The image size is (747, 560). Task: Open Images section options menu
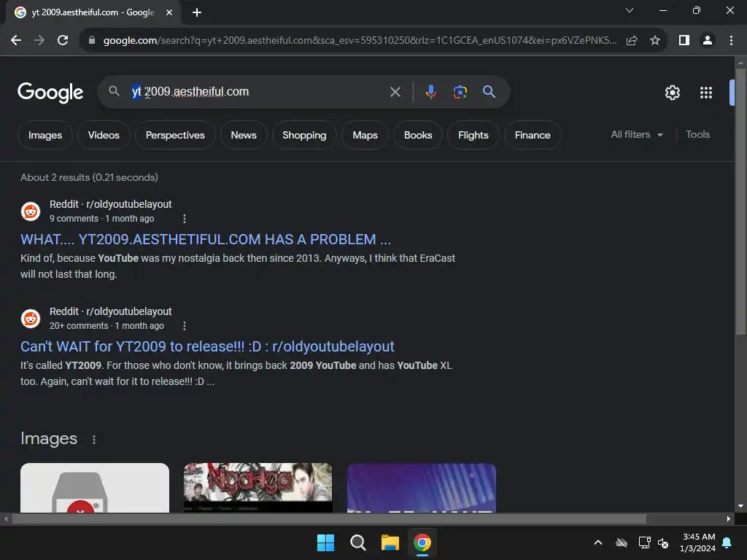[x=94, y=440]
